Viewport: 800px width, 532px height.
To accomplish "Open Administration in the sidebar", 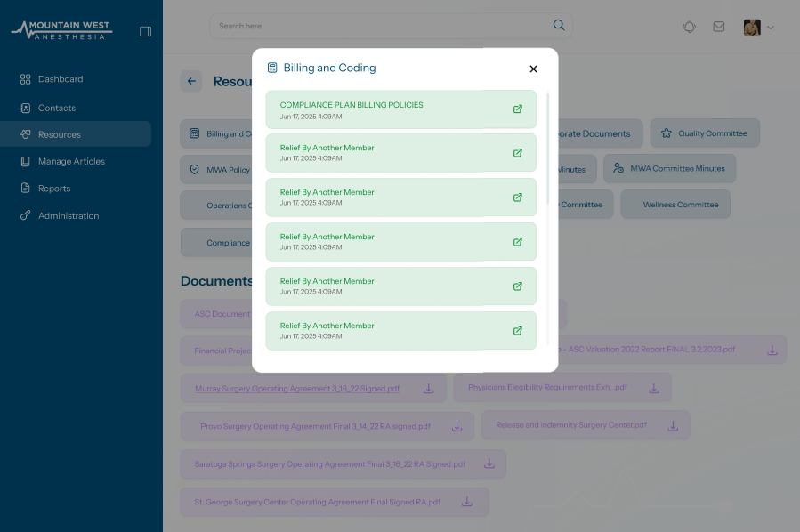I will coord(69,215).
